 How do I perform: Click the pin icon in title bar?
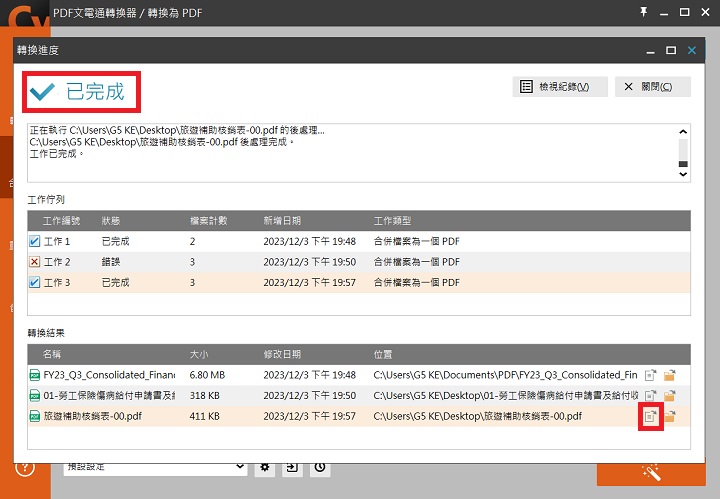pos(642,11)
